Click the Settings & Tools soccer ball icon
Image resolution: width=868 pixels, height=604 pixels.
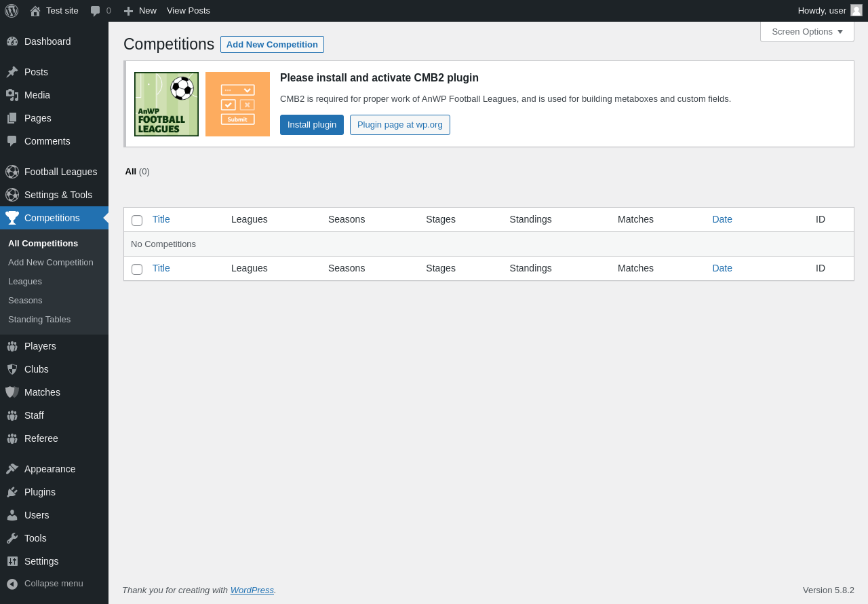coord(12,195)
